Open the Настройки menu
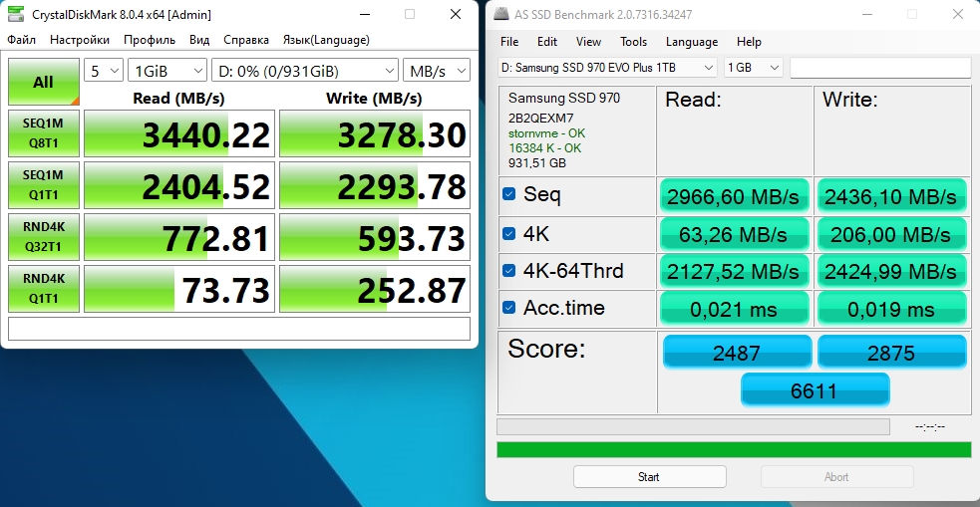 [x=80, y=40]
